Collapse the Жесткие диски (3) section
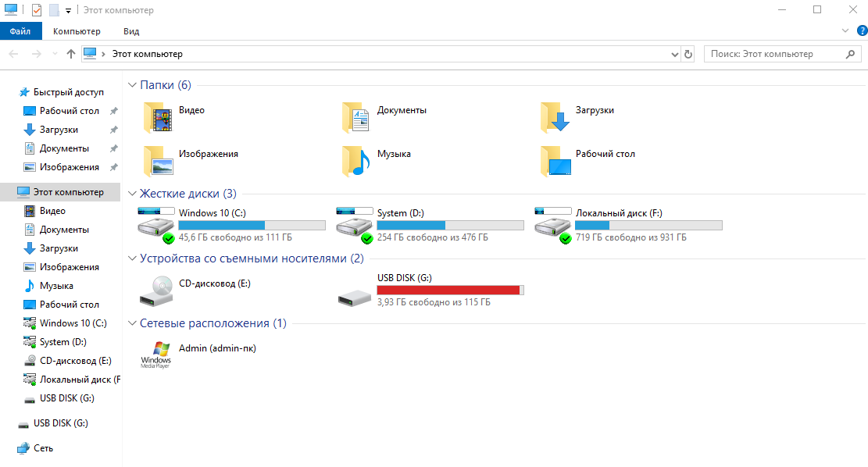The height and width of the screenshot is (467, 868). point(132,193)
